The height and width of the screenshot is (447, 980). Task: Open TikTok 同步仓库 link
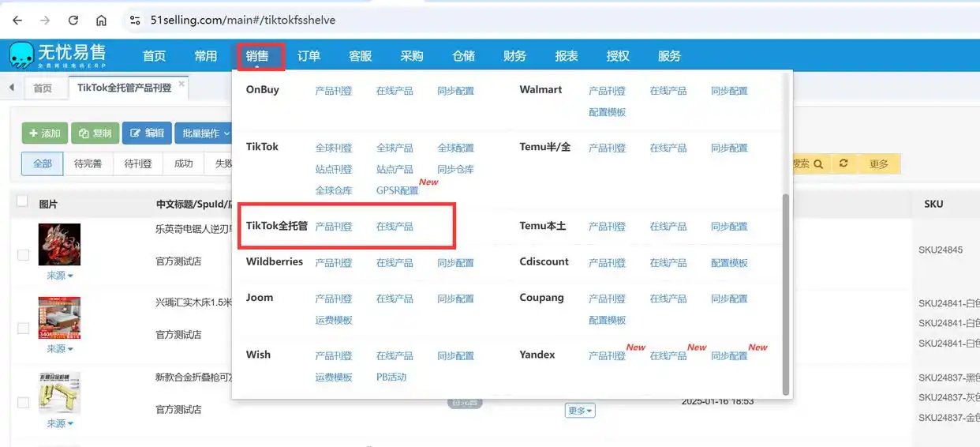coord(456,169)
